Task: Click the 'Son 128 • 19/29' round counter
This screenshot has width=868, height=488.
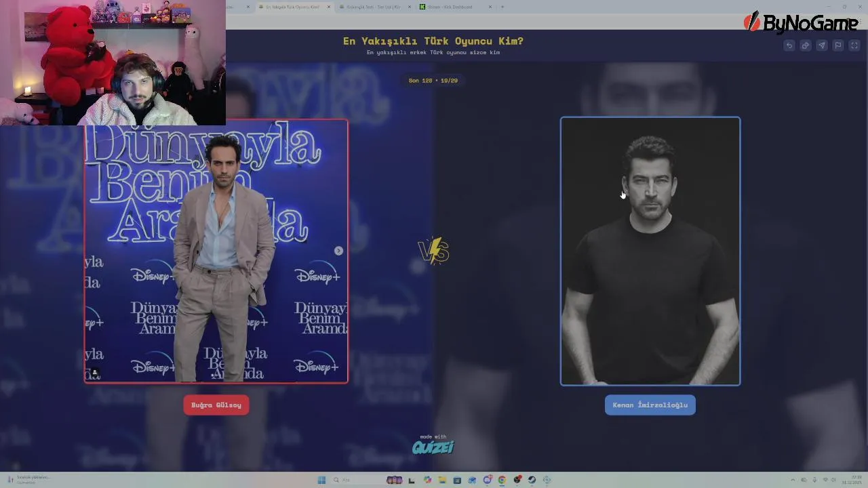Action: (x=433, y=80)
